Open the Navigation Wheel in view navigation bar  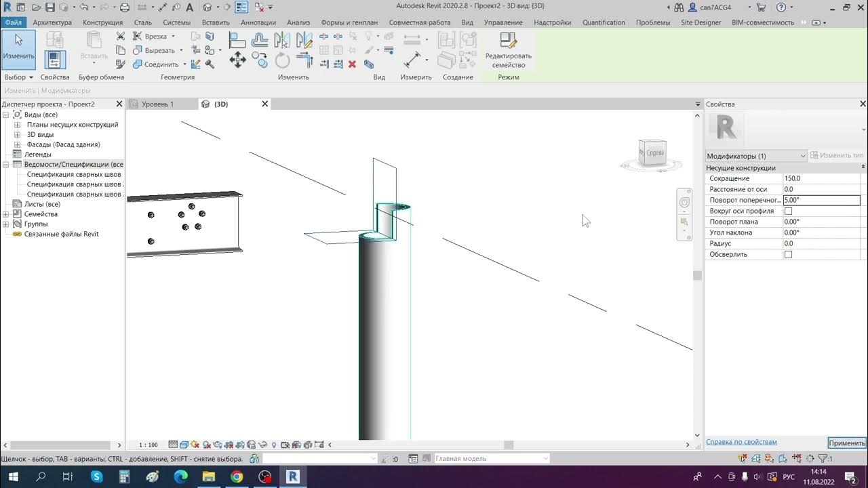click(684, 202)
